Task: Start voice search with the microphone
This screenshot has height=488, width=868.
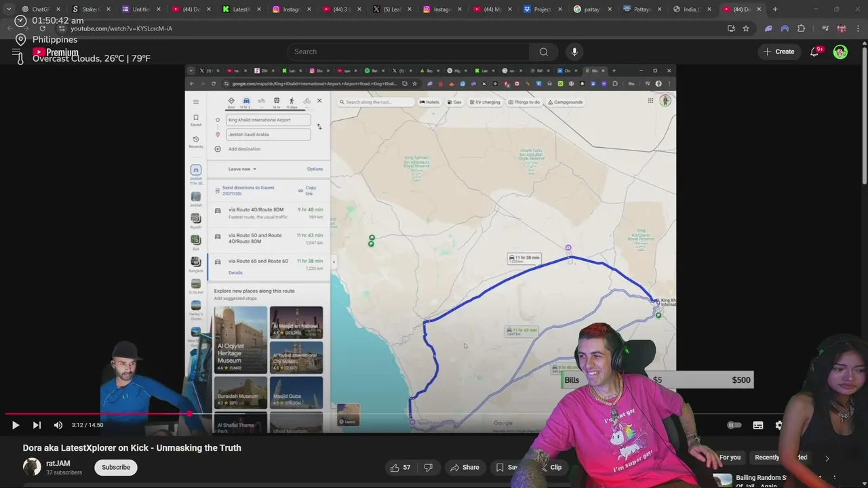Action: coord(574,52)
